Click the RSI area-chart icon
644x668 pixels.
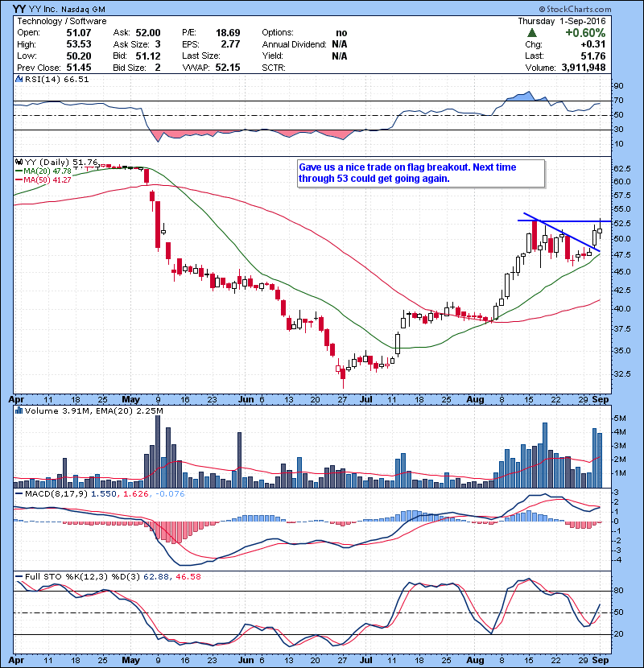tap(19, 79)
